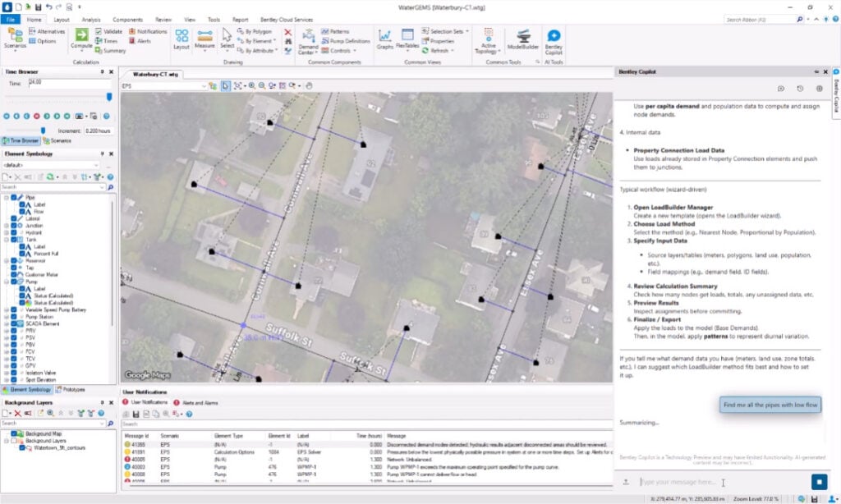Click the red stop button in Time Browser
Viewport: 841px width, 504px height.
point(37,116)
